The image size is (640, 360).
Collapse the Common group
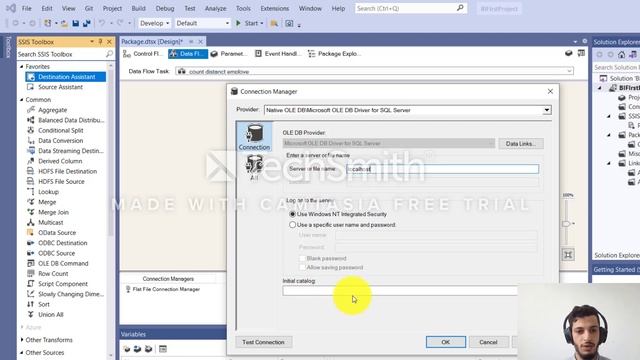[22, 100]
